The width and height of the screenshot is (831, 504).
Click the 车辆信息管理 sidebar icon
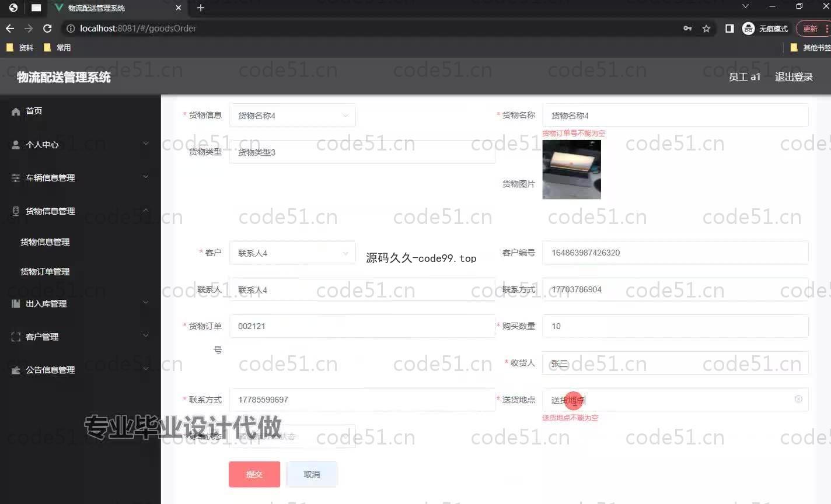pos(16,178)
